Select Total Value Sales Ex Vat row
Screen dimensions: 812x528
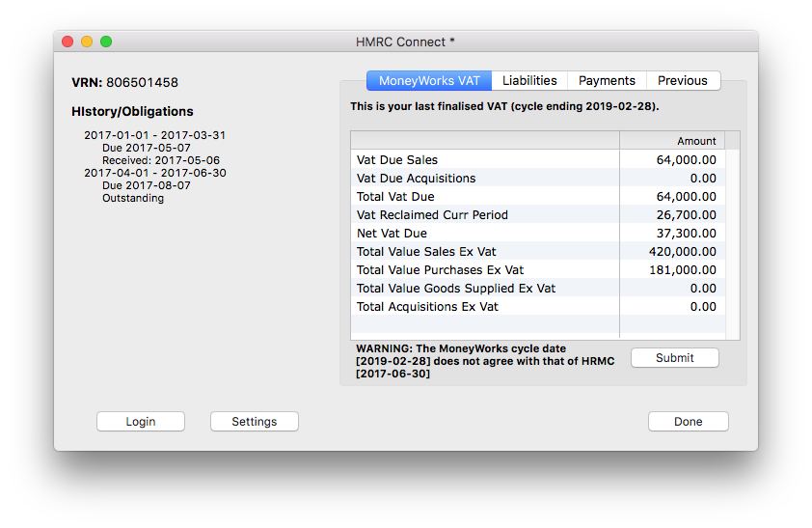pos(538,252)
